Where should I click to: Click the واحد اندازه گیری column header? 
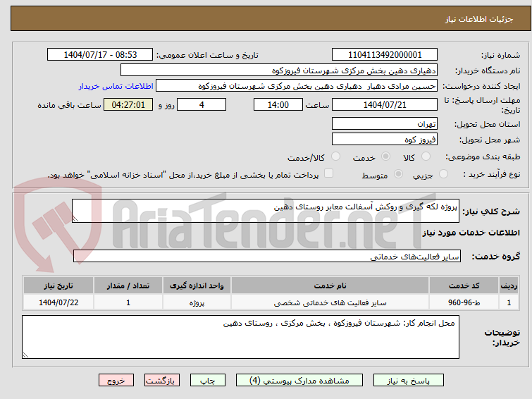point(197,286)
